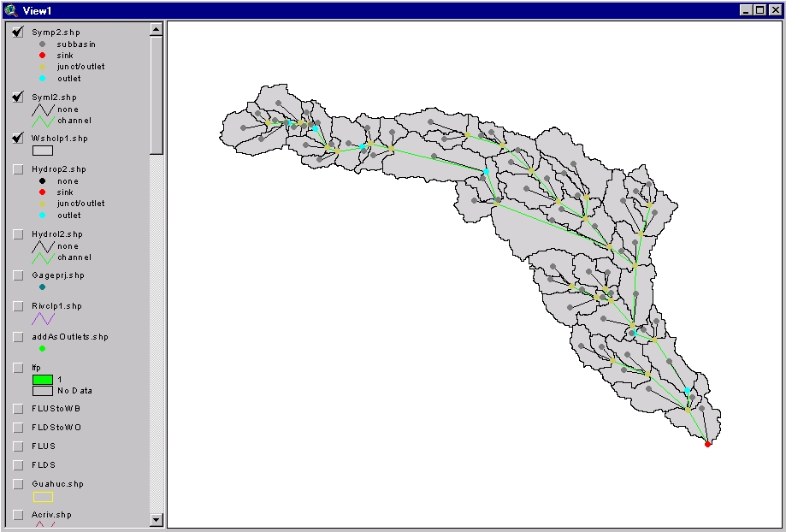The image size is (786, 532).
Task: Click the Syml2.shp black none line symbol
Action: (43, 109)
